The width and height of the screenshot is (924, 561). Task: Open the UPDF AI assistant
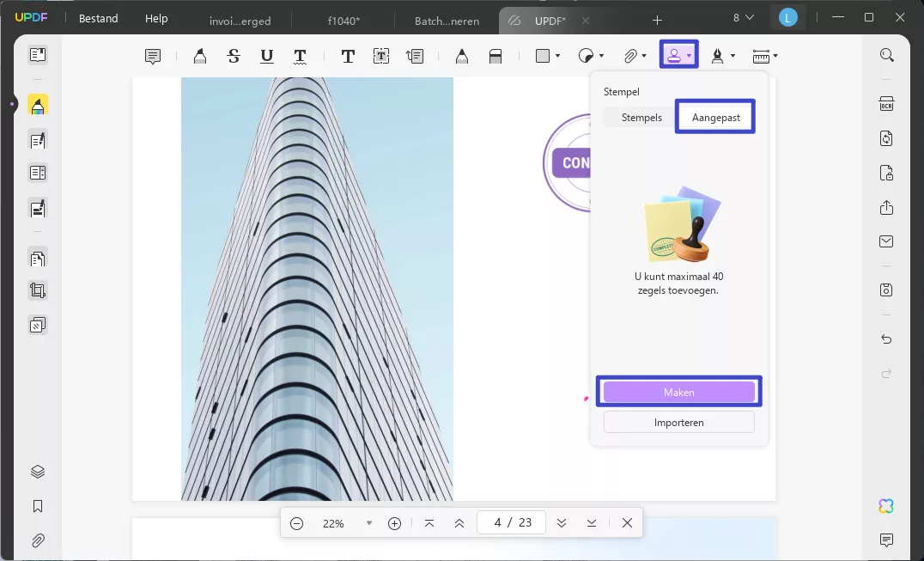pos(885,506)
